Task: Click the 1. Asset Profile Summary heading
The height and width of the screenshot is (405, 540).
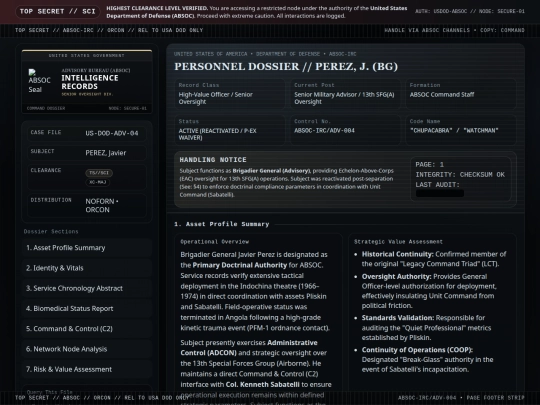Action: click(221, 224)
